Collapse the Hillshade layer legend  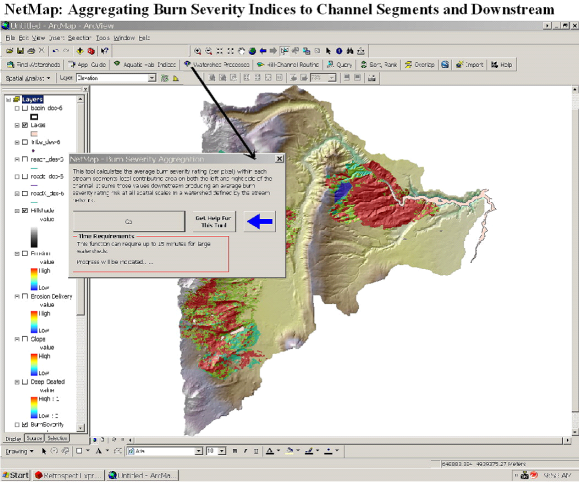click(x=17, y=211)
